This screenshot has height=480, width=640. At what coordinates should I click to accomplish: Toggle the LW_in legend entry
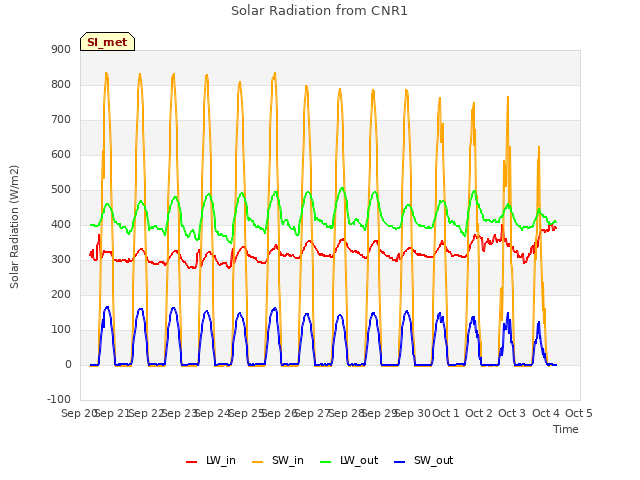point(211,460)
